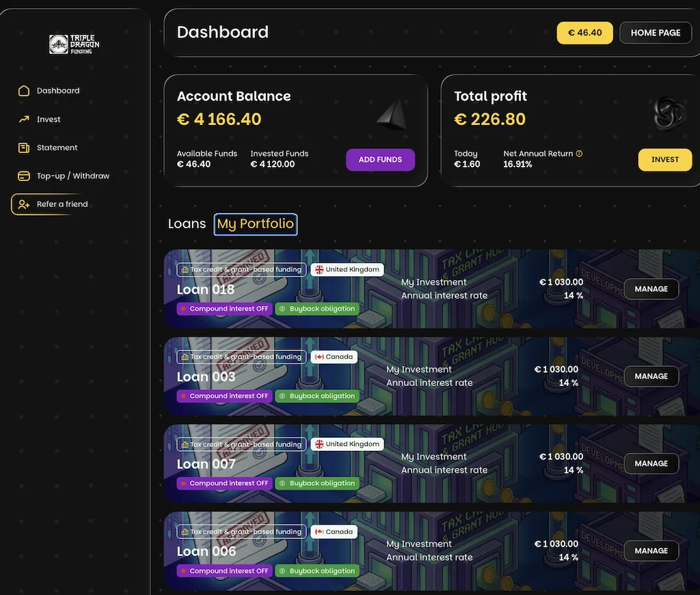Toggle Compound interest on Loan 007
The width and height of the screenshot is (700, 595).
point(224,483)
